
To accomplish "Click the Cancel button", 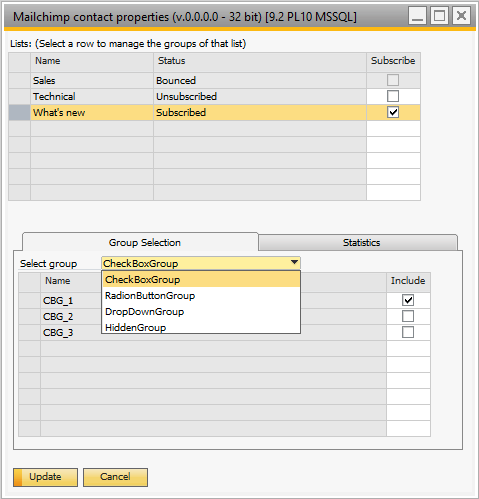I will (115, 477).
